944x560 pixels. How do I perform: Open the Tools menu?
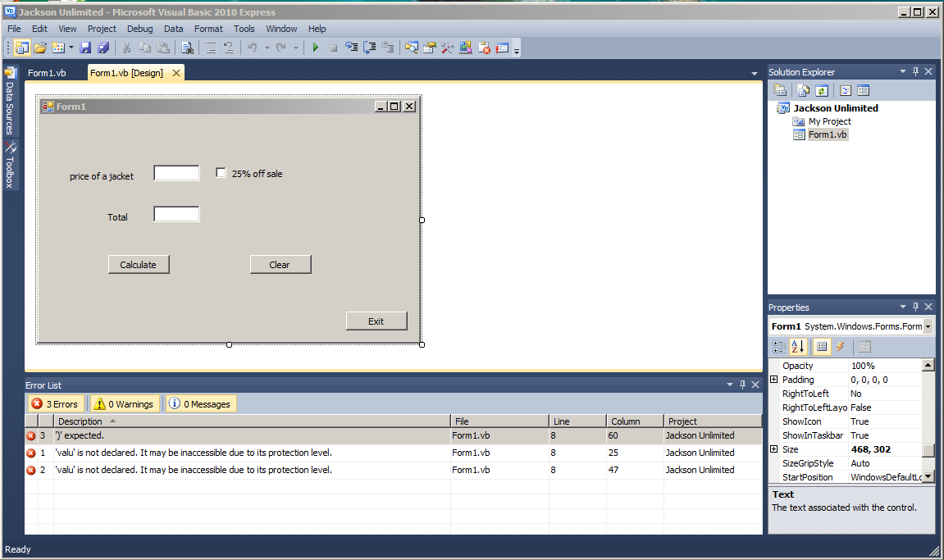coord(244,29)
